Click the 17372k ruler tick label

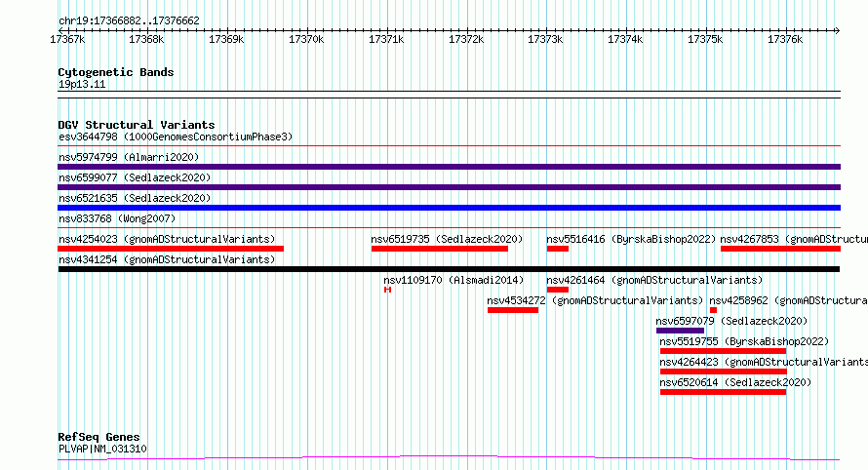466,39
